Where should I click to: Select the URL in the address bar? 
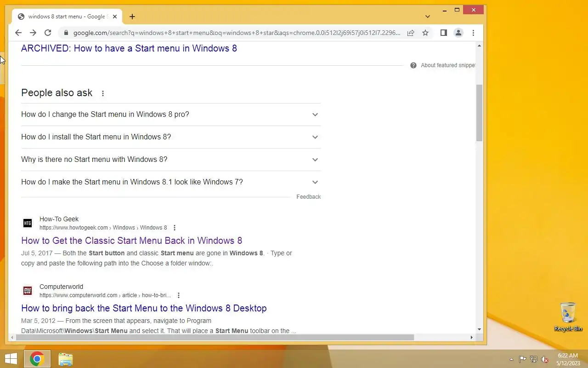(237, 33)
